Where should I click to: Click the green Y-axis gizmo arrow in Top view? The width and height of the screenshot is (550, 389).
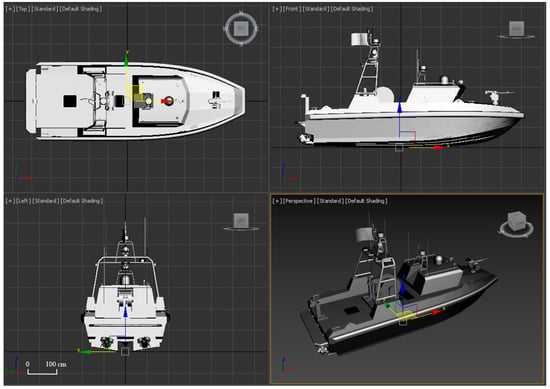126,60
